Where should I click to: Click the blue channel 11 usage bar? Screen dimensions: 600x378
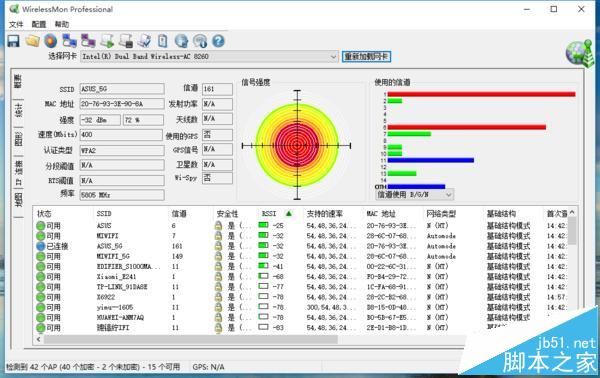[430, 160]
